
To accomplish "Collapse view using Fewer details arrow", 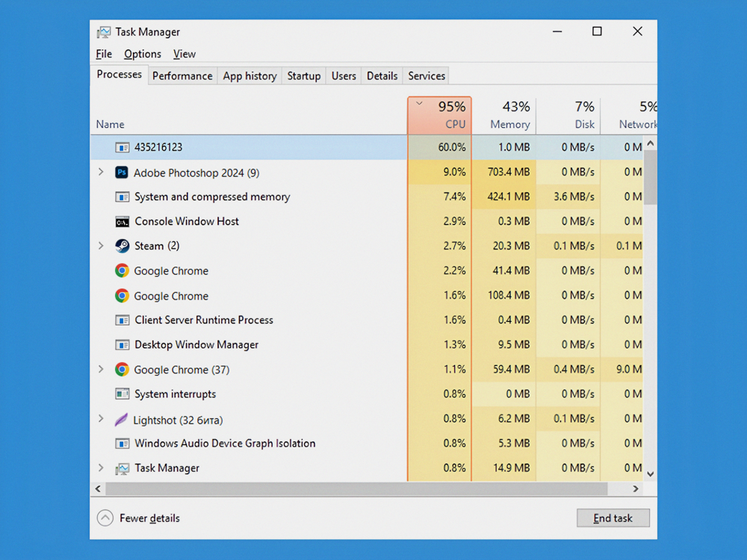I will 105,518.
